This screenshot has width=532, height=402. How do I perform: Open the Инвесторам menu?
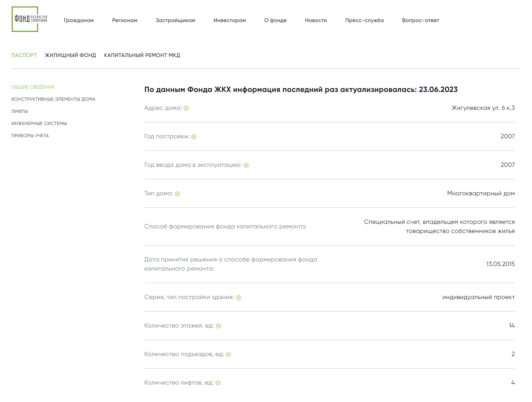tap(230, 21)
